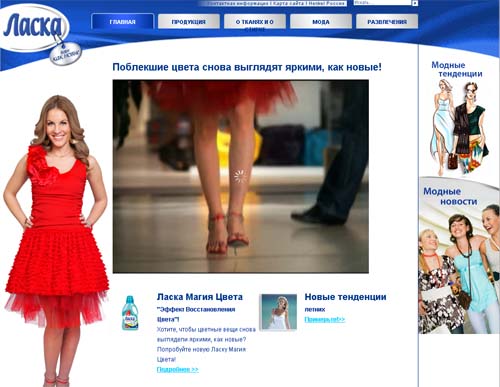The image size is (500, 387).
Task: Click the search submit arrow button
Action: 415,3
